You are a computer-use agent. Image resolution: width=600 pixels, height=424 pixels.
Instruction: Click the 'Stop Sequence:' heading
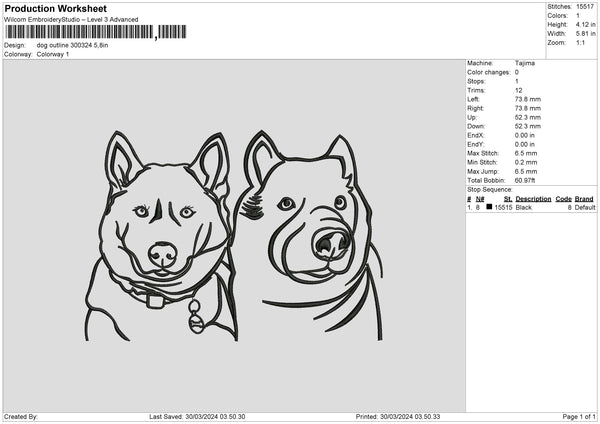tap(489, 190)
